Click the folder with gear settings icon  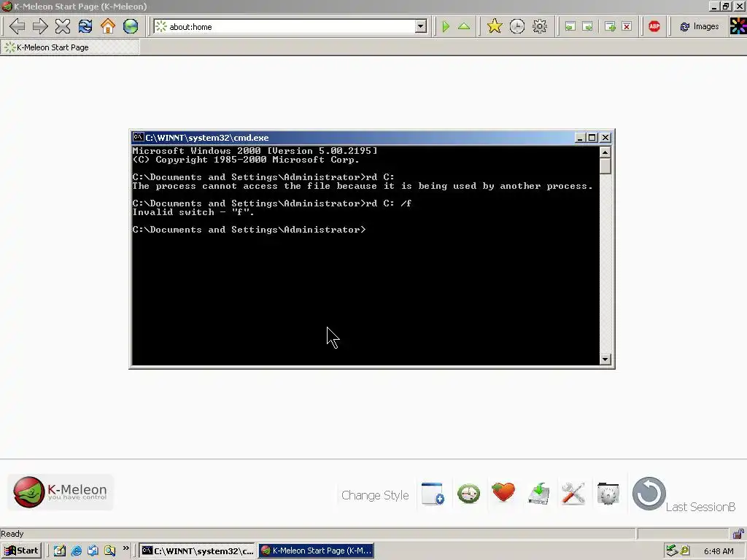tap(608, 494)
